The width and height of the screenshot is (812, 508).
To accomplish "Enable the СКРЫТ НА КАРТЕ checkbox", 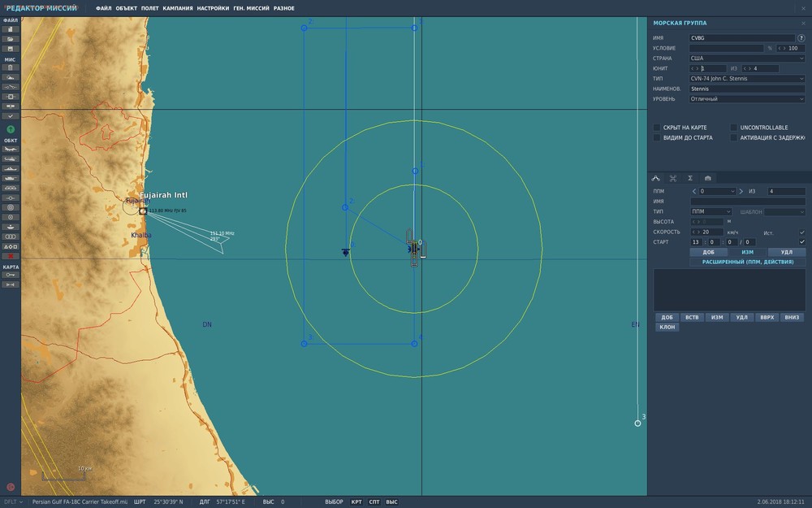I will pyautogui.click(x=657, y=128).
